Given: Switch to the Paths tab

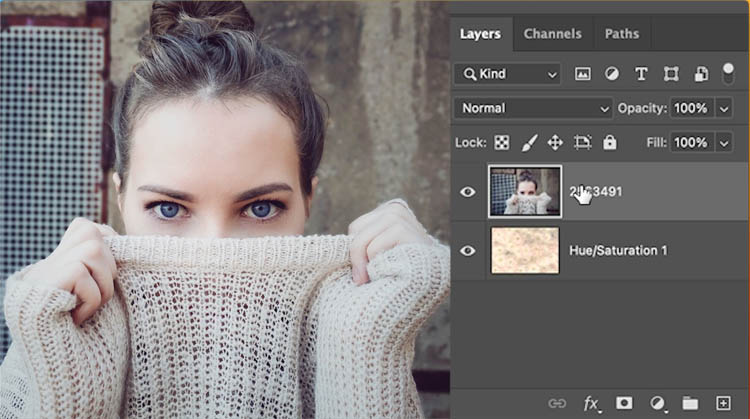Looking at the screenshot, I should click(x=622, y=34).
